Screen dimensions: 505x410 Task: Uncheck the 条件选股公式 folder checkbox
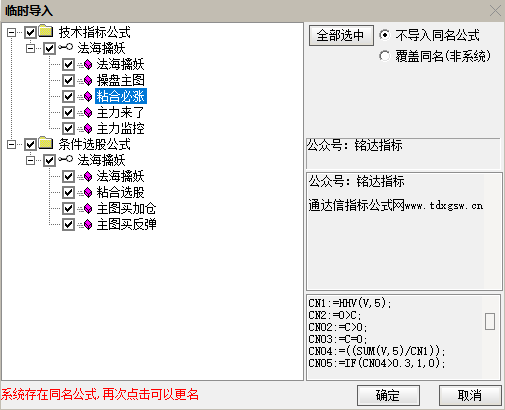click(30, 144)
